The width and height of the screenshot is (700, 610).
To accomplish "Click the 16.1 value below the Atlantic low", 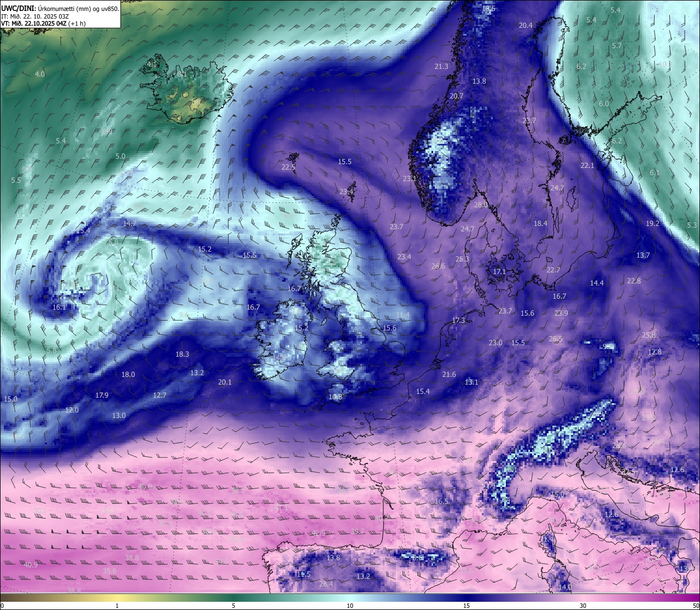I will click(x=59, y=307).
